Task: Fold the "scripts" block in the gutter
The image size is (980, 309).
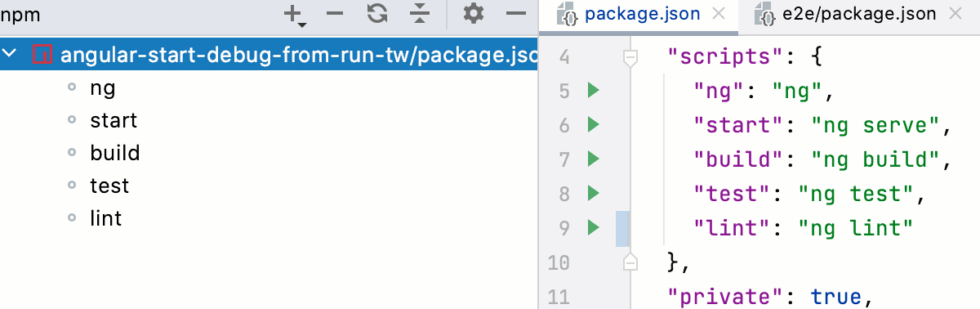Action: (x=630, y=57)
